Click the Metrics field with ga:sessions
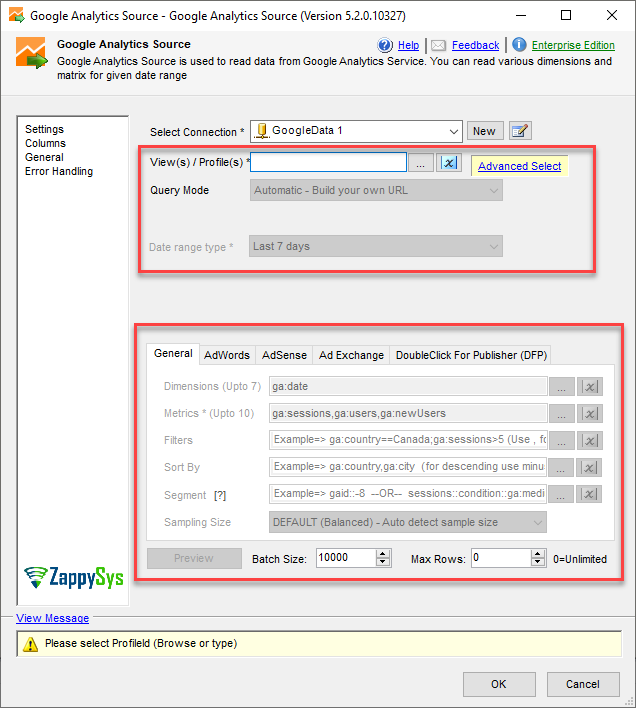This screenshot has height=708, width=636. tap(408, 414)
